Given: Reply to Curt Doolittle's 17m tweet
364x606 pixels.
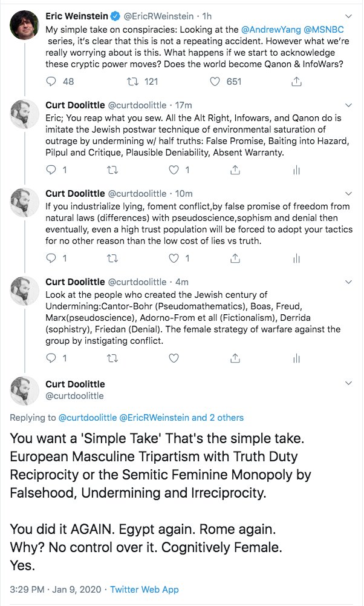Looking at the screenshot, I should (x=51, y=171).
